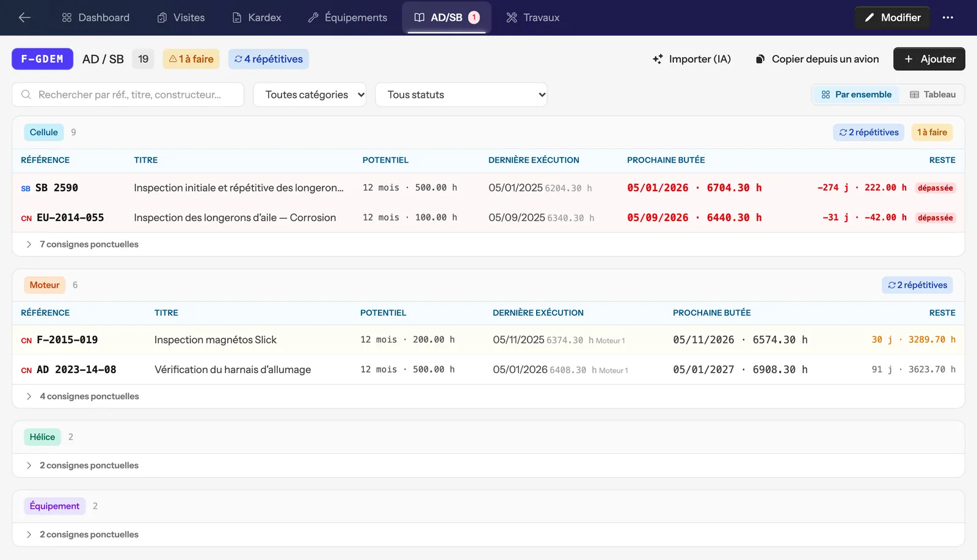977x560 pixels.
Task: Select the AD/SB tab
Action: click(447, 18)
